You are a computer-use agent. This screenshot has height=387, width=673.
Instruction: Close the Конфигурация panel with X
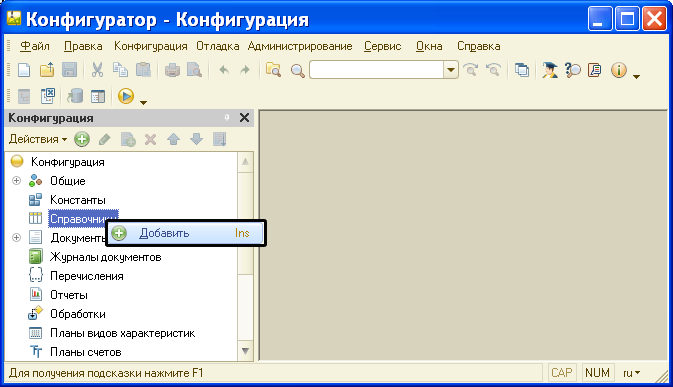[x=244, y=118]
